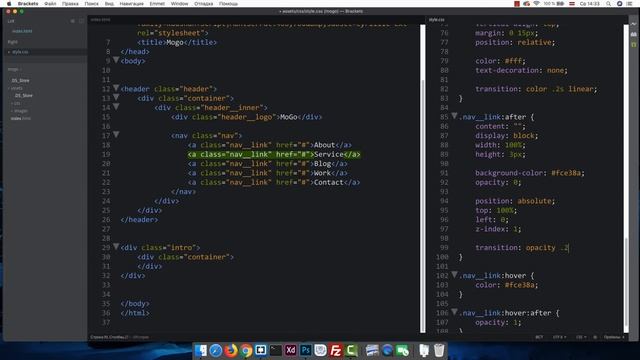Collapse the body tag fold on line 9
The width and height of the screenshot is (640, 360).
coord(116,60)
